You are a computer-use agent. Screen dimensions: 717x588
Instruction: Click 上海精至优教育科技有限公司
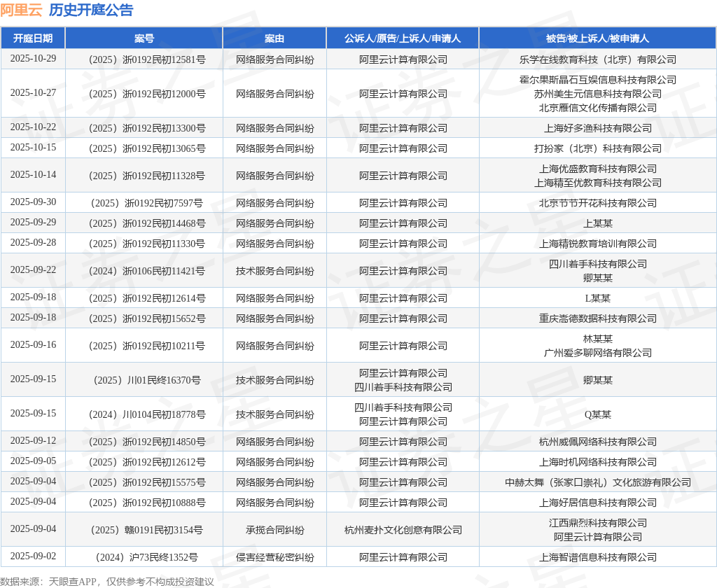pos(598,183)
